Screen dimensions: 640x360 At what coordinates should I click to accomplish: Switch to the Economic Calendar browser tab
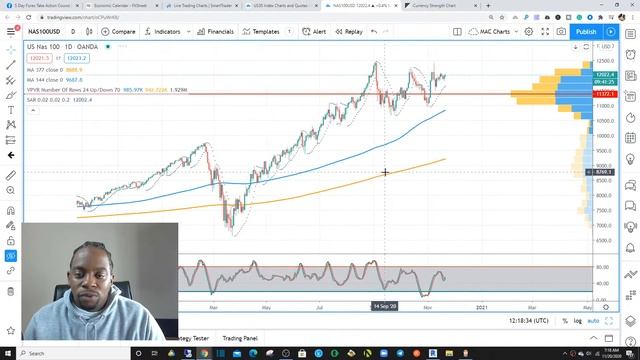tap(122, 6)
